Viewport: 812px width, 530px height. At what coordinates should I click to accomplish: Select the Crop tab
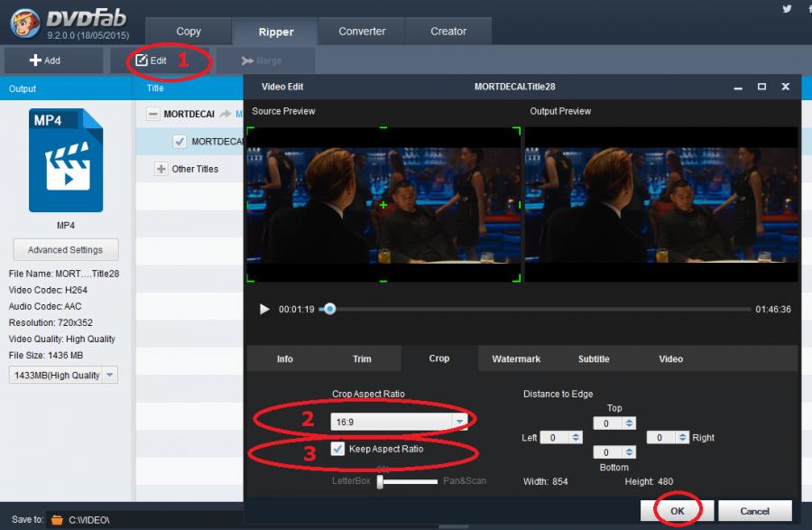pyautogui.click(x=439, y=358)
